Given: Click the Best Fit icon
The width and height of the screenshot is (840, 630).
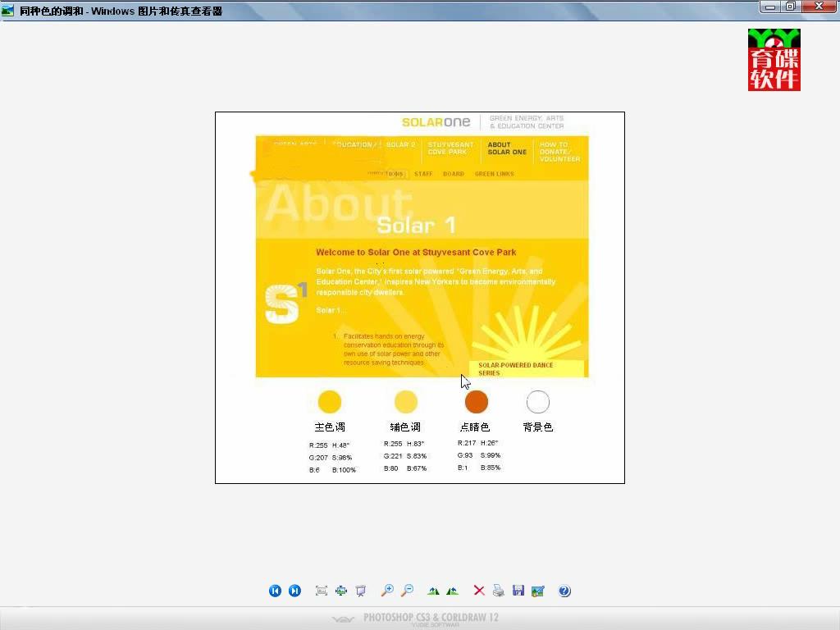Looking at the screenshot, I should pyautogui.click(x=322, y=591).
